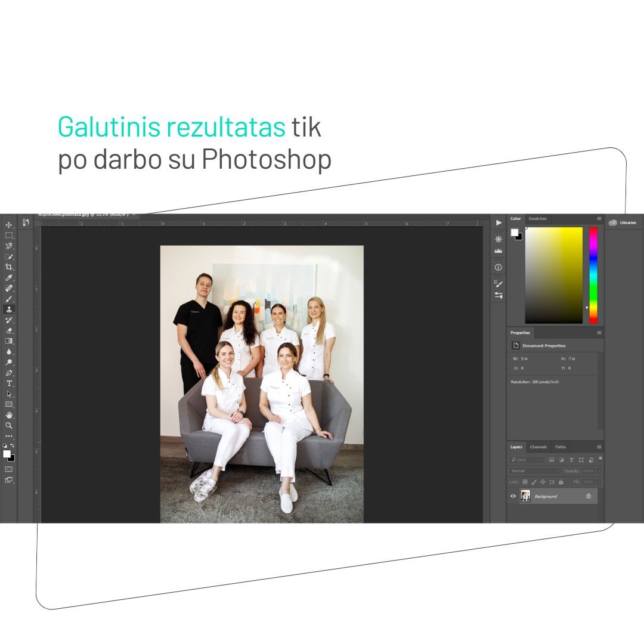Open the Color panel options menu

[x=599, y=219]
